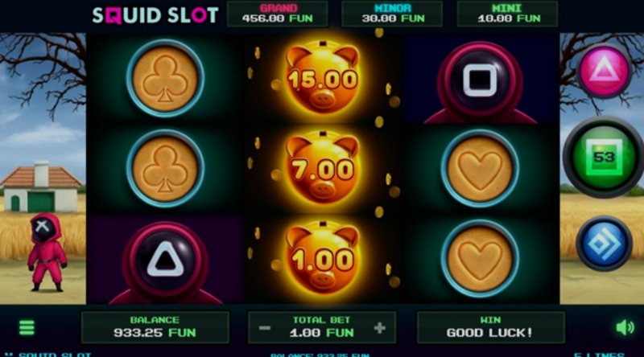644x357 pixels.
Task: Click the pink triangle button
Action: click(603, 72)
